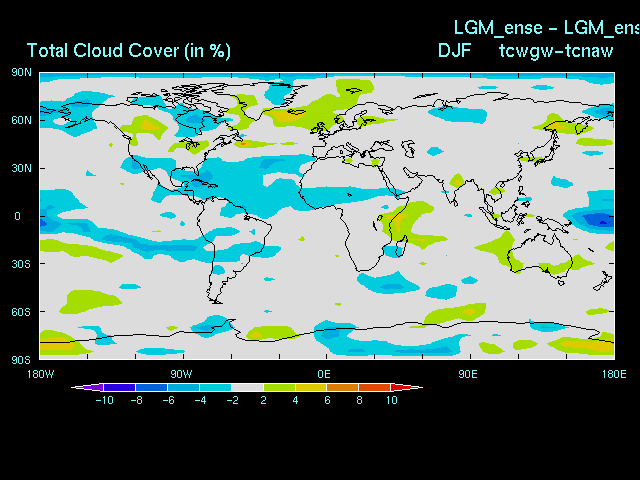The width and height of the screenshot is (640, 480).
Task: Click the 30S latitude label
Action: point(21,264)
